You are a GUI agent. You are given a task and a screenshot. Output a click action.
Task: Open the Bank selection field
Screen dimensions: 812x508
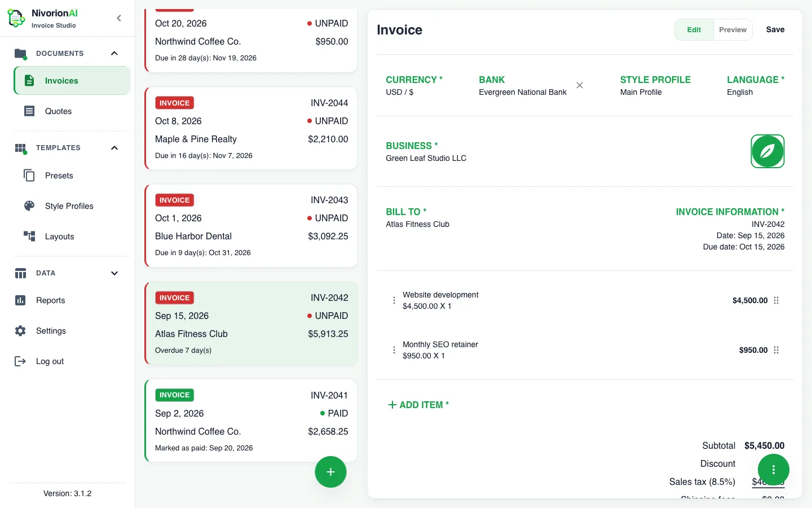point(523,86)
